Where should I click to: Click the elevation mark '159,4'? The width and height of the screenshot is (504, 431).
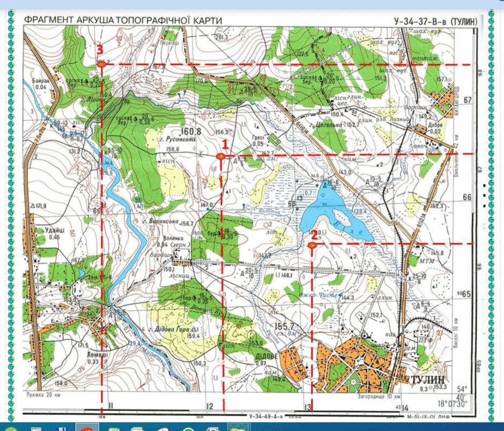(194, 336)
